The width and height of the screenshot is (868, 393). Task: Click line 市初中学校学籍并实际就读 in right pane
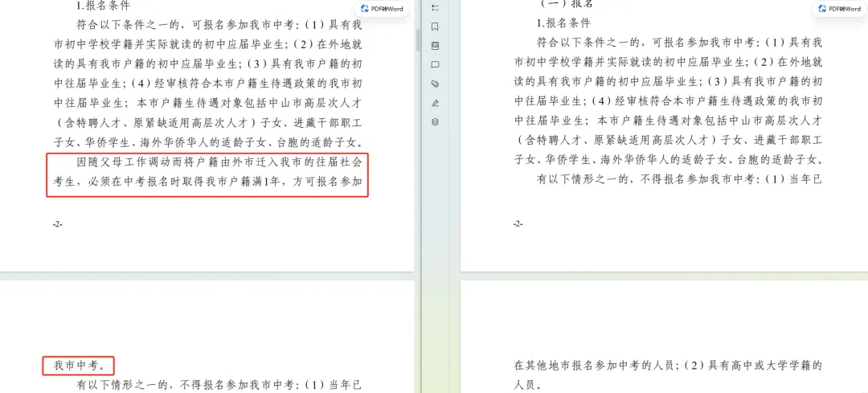click(668, 62)
